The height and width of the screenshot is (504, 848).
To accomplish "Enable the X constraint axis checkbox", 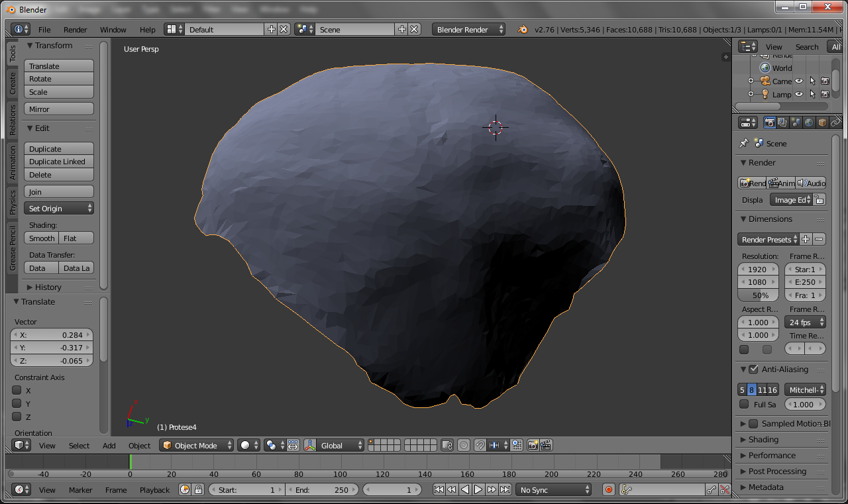I will click(x=17, y=390).
